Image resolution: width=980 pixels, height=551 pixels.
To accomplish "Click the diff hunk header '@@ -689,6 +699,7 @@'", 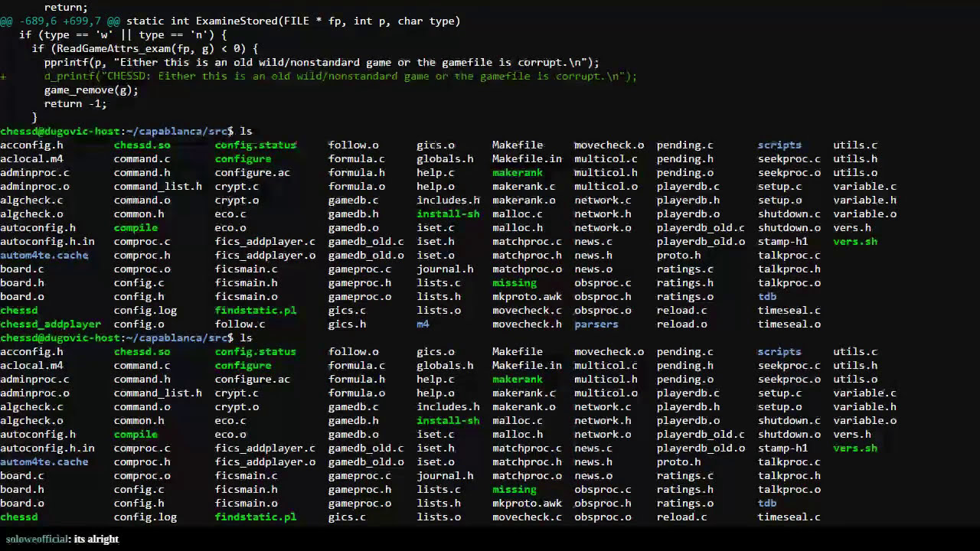I will click(60, 21).
